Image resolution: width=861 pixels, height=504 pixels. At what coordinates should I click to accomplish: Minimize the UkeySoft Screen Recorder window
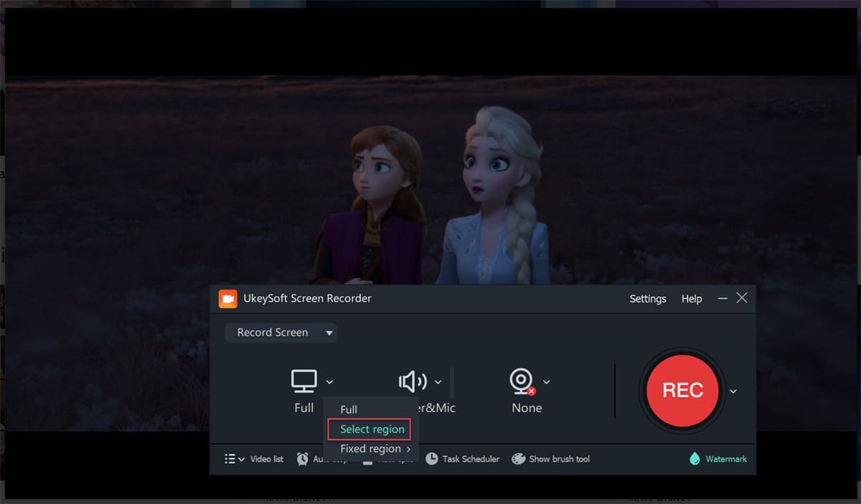pyautogui.click(x=723, y=298)
